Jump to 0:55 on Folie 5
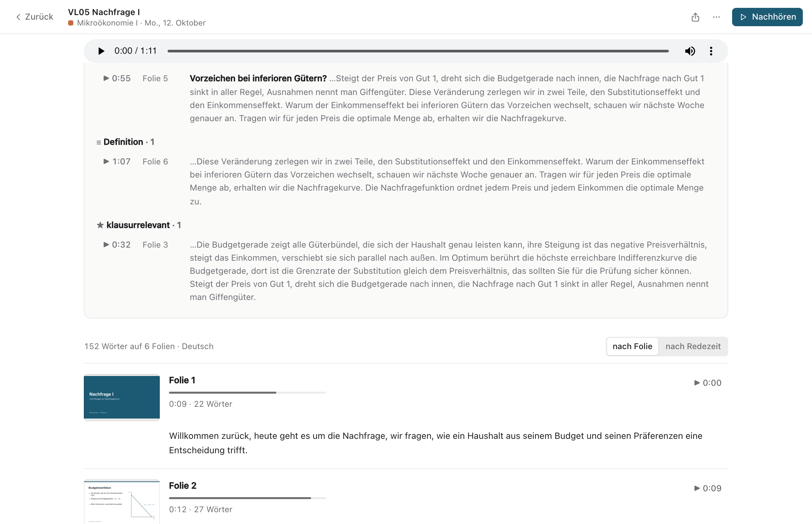Viewport: 812px width, 524px height. point(117,78)
